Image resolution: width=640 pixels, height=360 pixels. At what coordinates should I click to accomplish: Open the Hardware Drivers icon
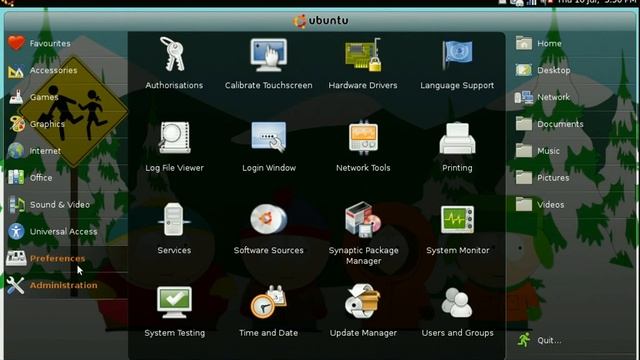(363, 55)
